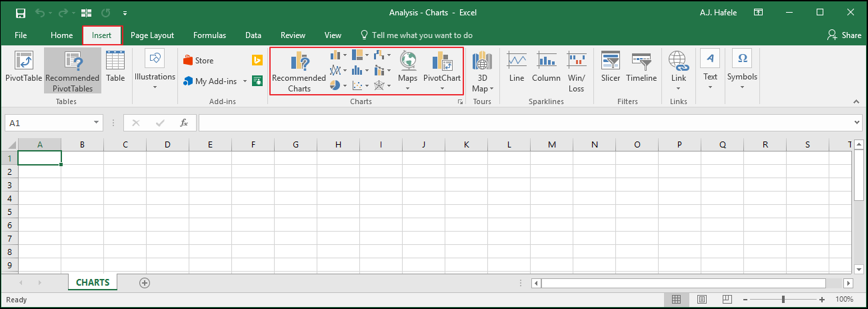The height and width of the screenshot is (309, 868).
Task: Click the Bing Maps add-in icon
Action: tap(257, 61)
